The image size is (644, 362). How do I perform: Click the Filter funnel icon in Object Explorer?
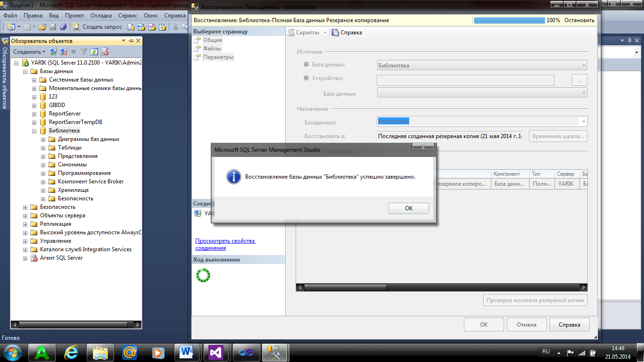click(84, 51)
